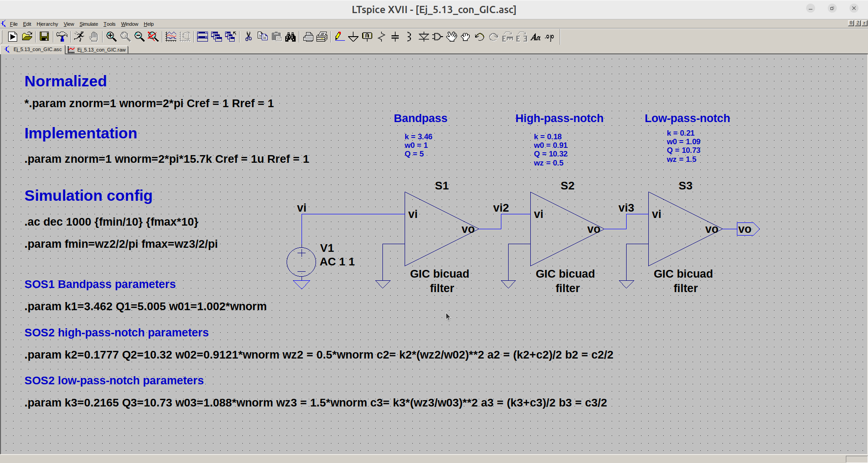This screenshot has height=463, width=868.
Task: Open the View menu
Action: click(x=69, y=24)
